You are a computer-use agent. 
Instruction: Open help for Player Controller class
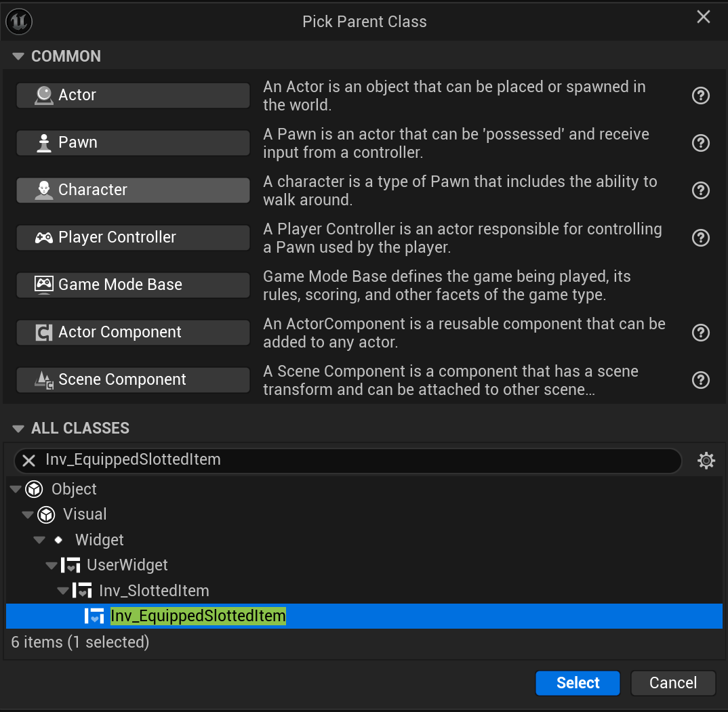(x=700, y=238)
